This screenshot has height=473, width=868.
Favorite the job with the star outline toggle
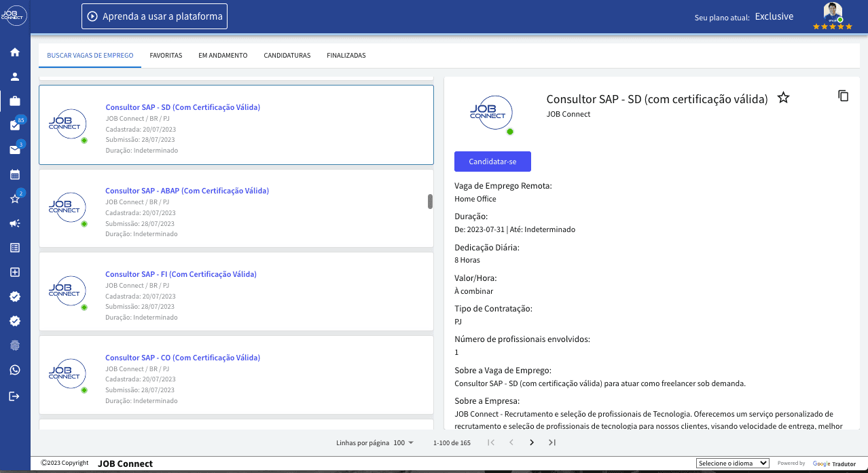783,98
